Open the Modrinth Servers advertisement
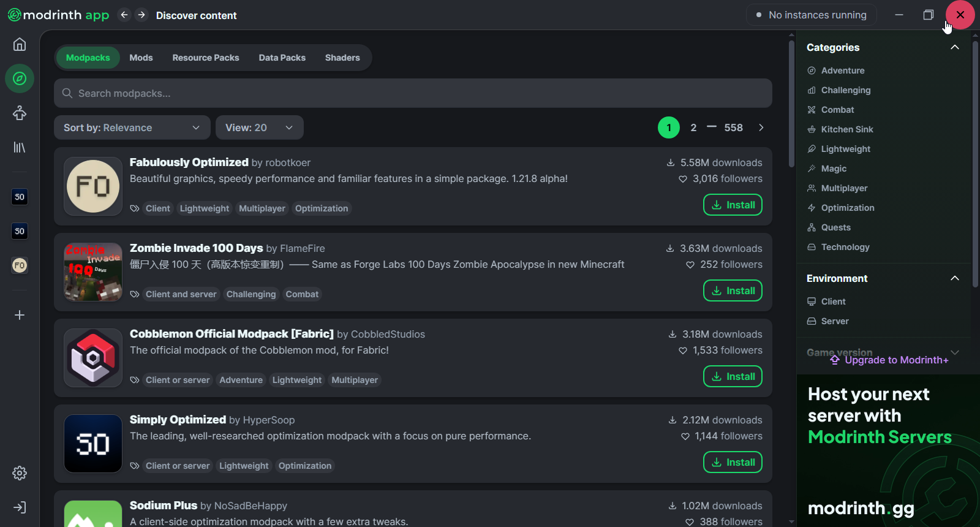Screen dimensions: 980x527 click(888, 451)
